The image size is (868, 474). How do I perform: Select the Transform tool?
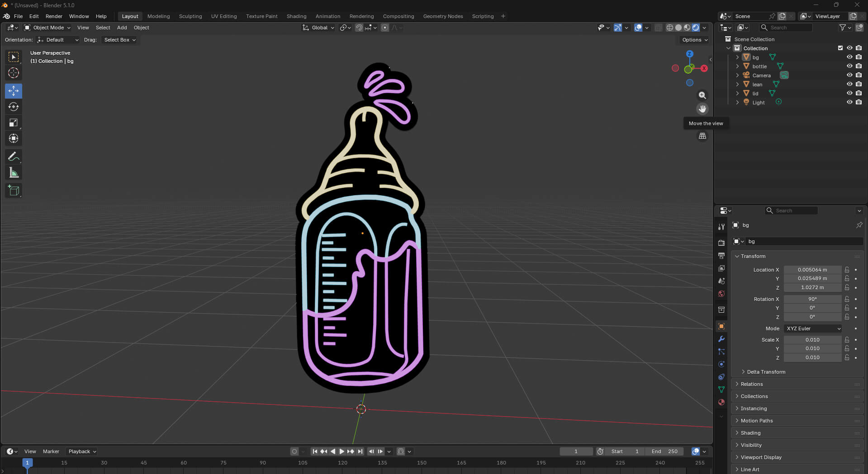pos(14,138)
